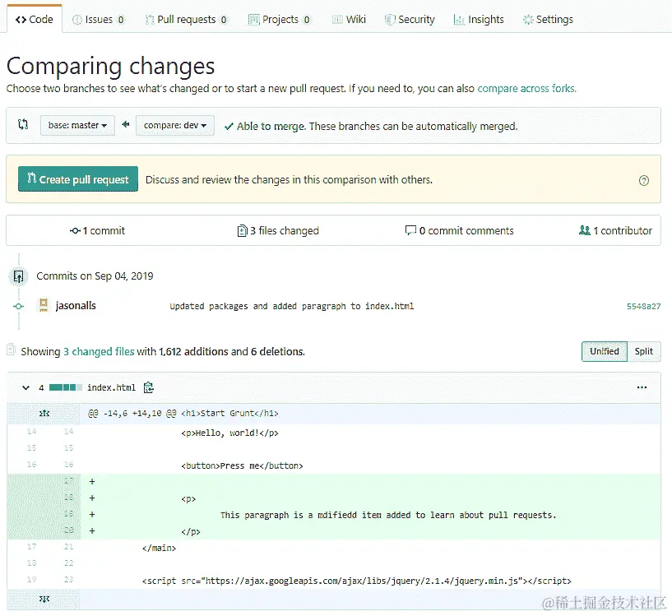This screenshot has height=616, width=672.
Task: Expand diff lines above the hunk header
Action: pyautogui.click(x=44, y=413)
